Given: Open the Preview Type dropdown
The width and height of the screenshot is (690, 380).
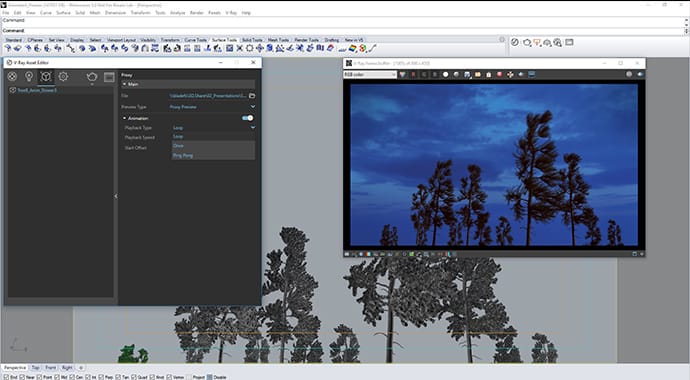Looking at the screenshot, I should pyautogui.click(x=212, y=107).
